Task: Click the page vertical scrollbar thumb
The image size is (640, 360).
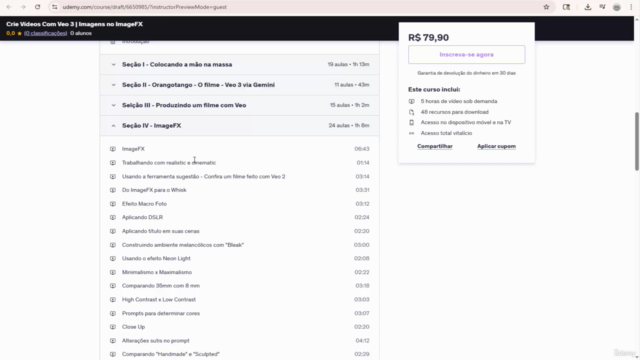Action: [x=636, y=141]
